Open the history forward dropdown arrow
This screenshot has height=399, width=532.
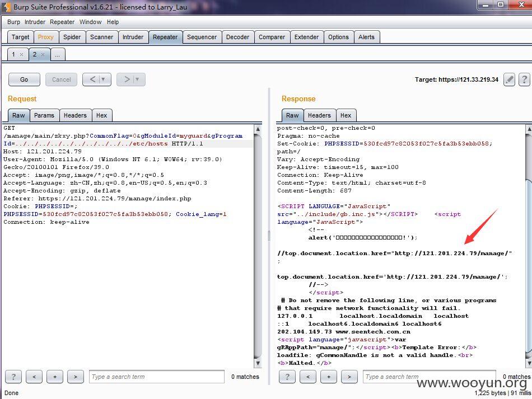point(137,79)
